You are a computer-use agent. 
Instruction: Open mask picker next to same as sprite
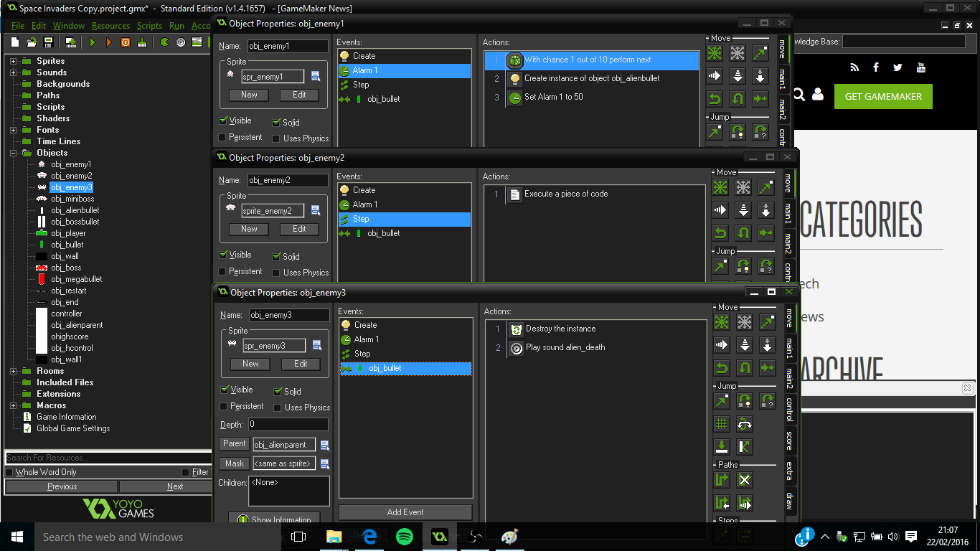325,463
